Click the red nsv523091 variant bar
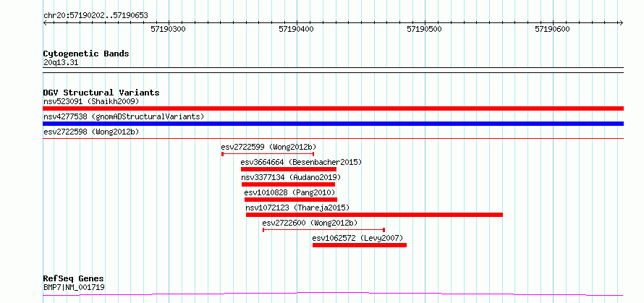Screen dimensions: 644x303 point(333,108)
